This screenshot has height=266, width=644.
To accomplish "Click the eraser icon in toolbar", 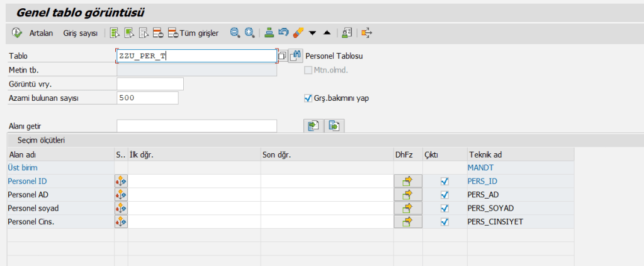I will (298, 33).
